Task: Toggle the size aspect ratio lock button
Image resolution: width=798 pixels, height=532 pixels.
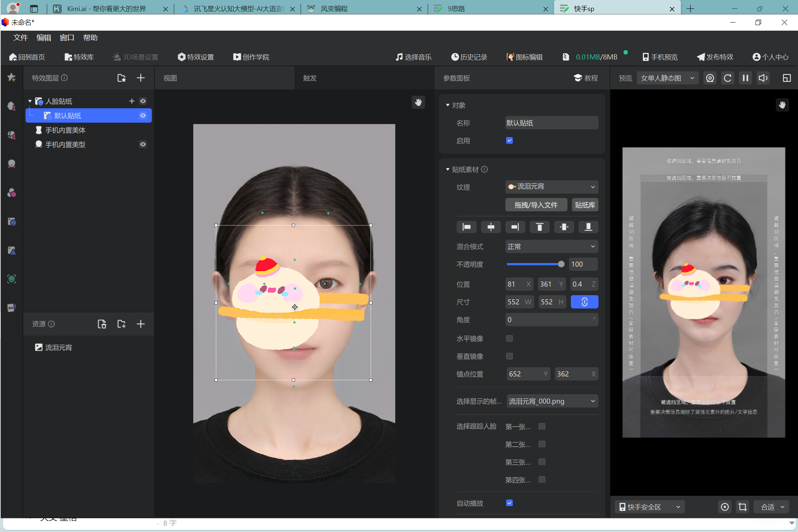Action: click(x=584, y=302)
